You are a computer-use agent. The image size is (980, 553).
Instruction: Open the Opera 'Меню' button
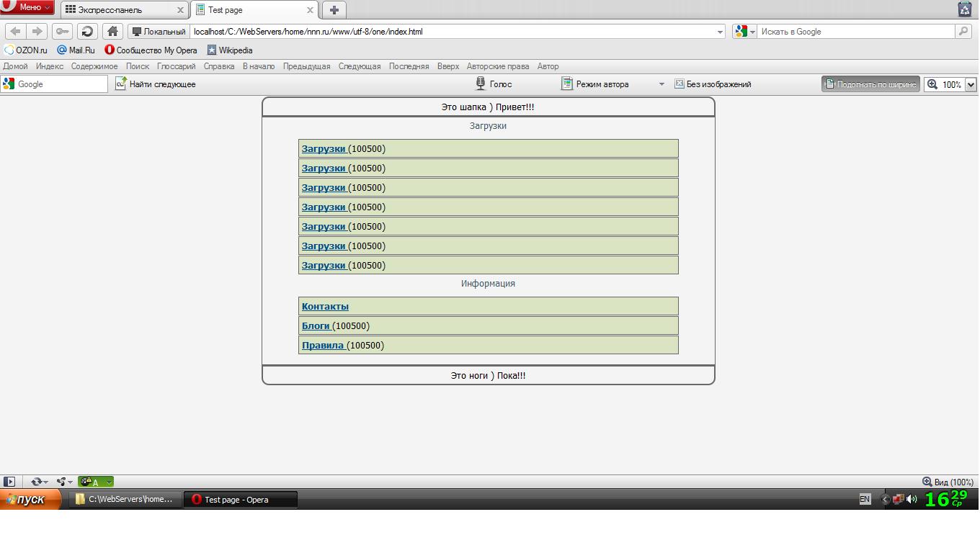28,7
